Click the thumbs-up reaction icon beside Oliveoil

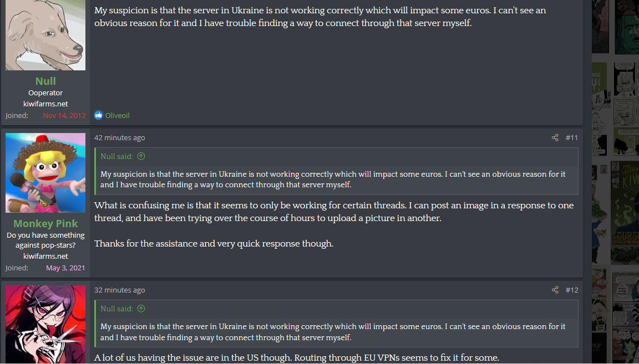point(99,115)
